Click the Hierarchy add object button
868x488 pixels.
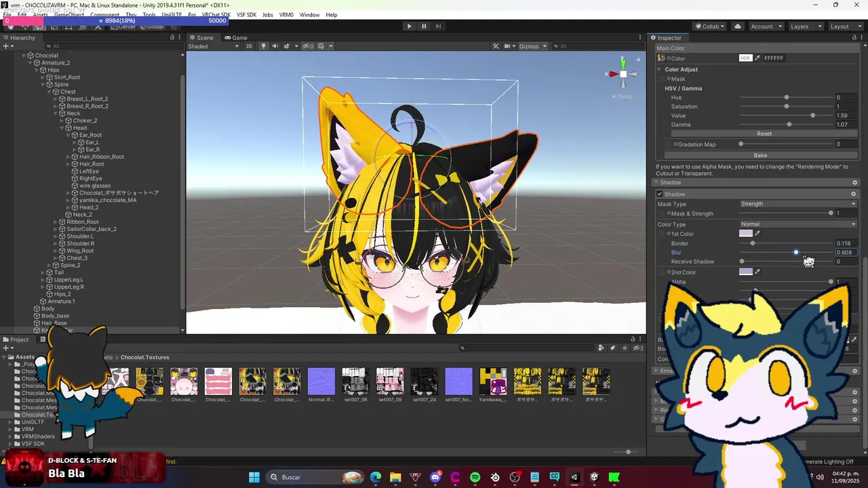8,46
